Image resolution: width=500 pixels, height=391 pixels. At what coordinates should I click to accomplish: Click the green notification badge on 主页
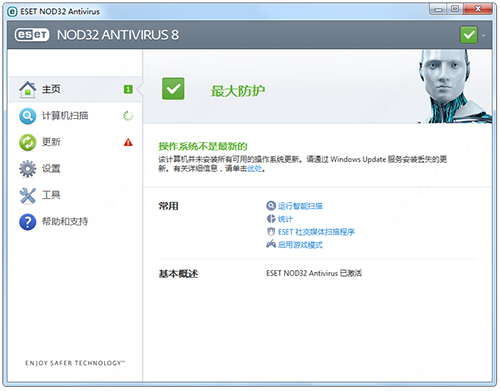(x=128, y=89)
